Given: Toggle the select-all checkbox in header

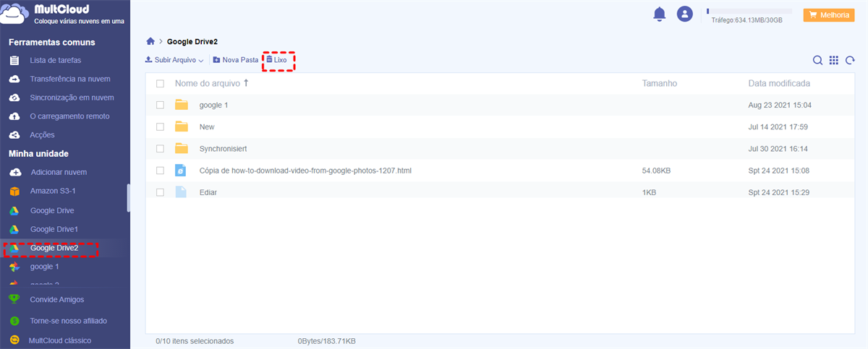Looking at the screenshot, I should coord(161,84).
